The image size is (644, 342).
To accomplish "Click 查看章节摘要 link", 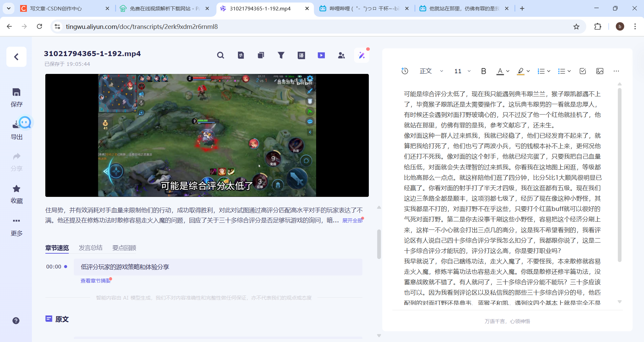I will point(96,281).
